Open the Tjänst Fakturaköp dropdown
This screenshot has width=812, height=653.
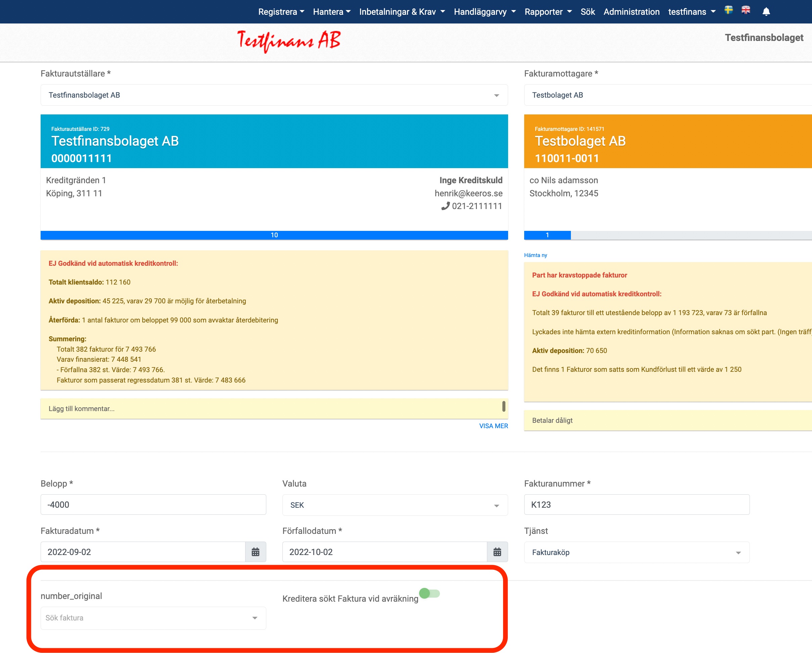click(x=636, y=552)
